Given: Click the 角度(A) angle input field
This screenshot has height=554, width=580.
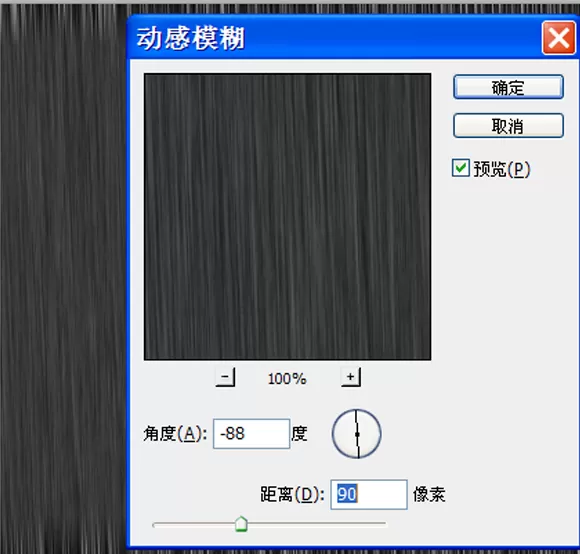Looking at the screenshot, I should [x=251, y=433].
